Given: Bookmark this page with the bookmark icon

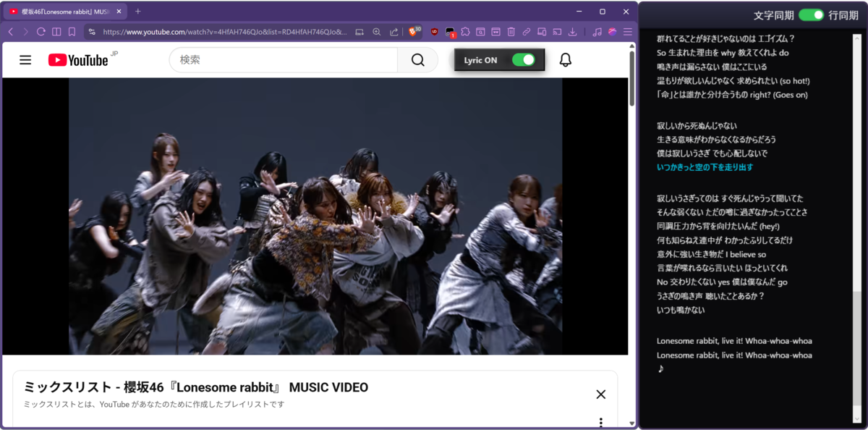Looking at the screenshot, I should pos(72,32).
